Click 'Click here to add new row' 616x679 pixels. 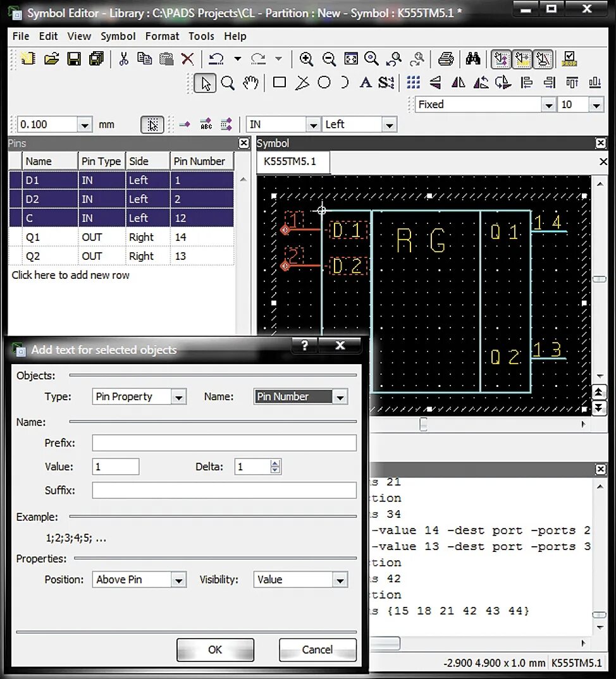pyautogui.click(x=71, y=276)
